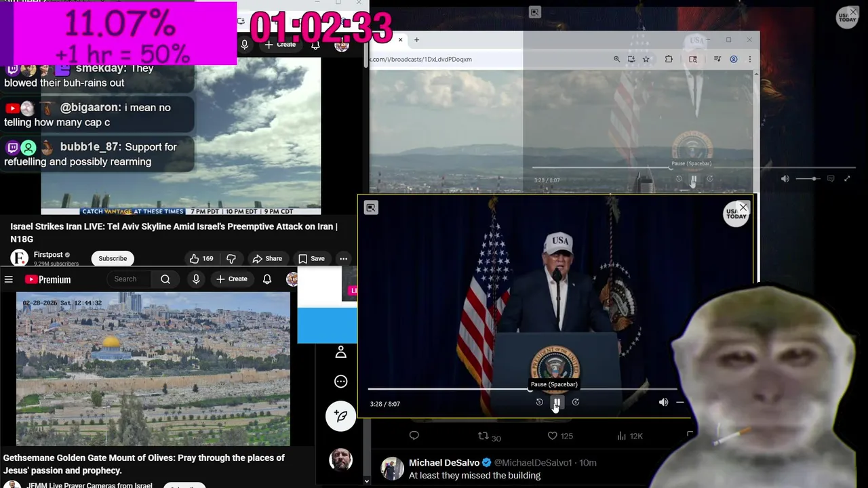Click voice search mic in lower YouTube window
The height and width of the screenshot is (488, 868).
[x=196, y=279]
